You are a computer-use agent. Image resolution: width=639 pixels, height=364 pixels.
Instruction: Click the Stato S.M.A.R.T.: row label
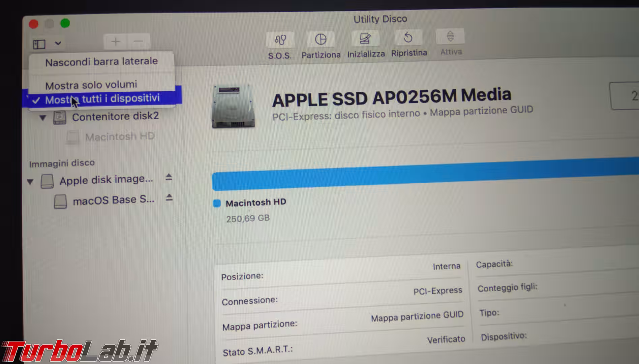(257, 351)
